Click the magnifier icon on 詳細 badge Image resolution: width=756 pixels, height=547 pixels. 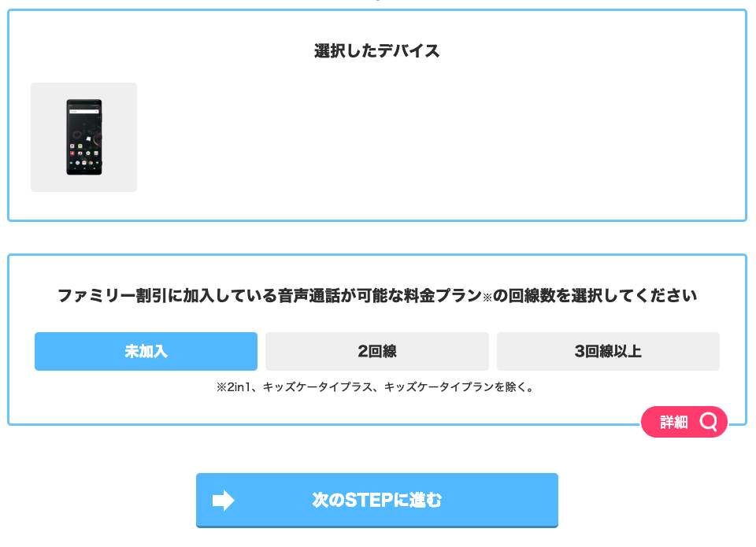[x=708, y=422]
